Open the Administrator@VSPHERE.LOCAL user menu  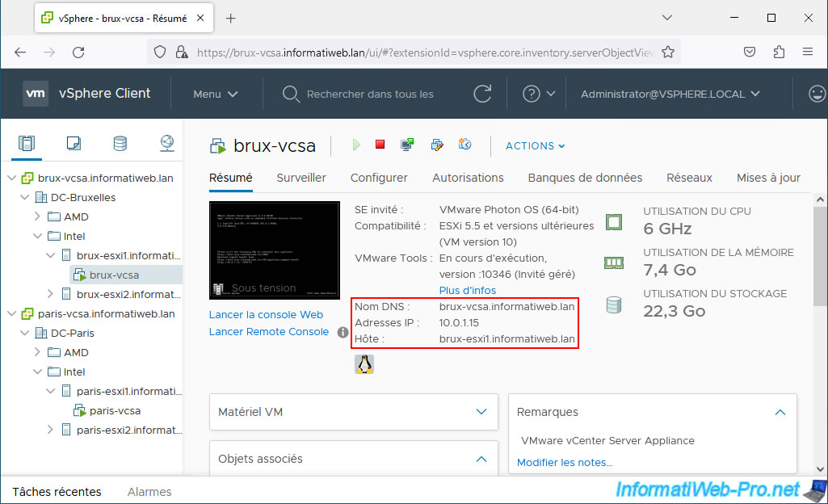click(670, 94)
